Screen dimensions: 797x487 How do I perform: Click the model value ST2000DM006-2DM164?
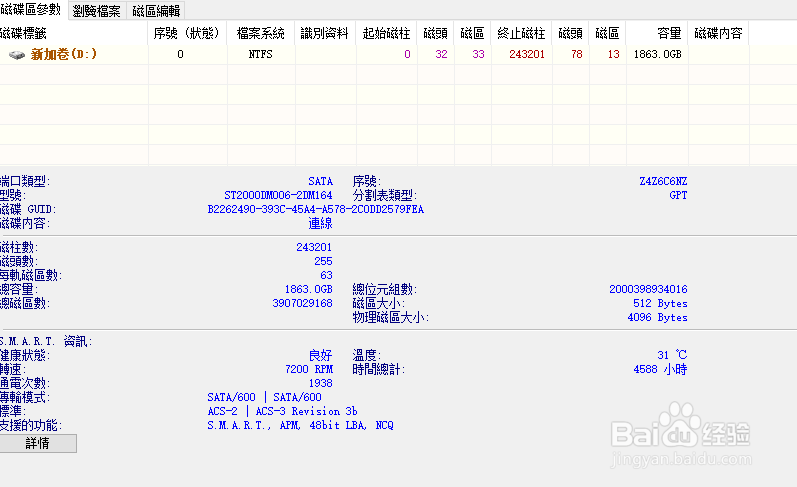point(278,195)
